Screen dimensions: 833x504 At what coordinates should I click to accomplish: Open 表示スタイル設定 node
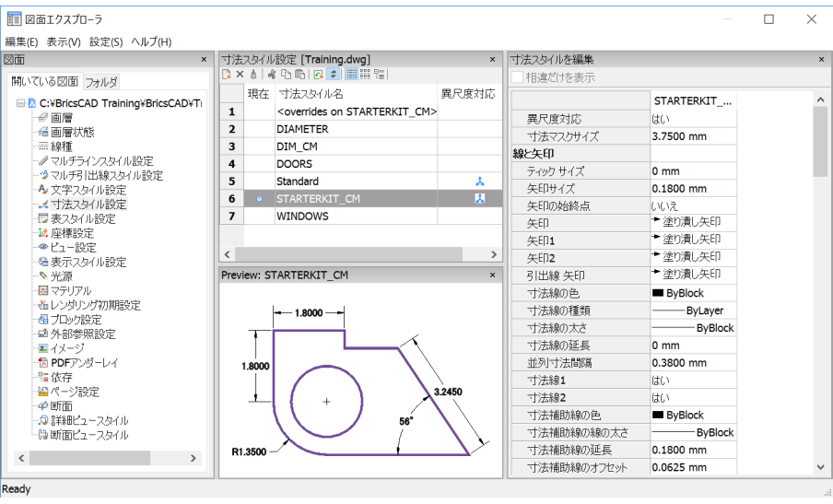pyautogui.click(x=88, y=262)
